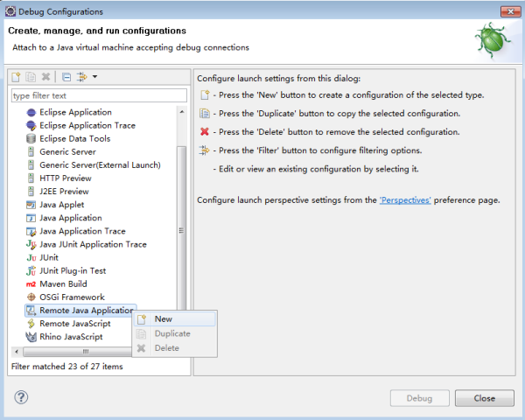Select the Eclipse Data Tools icon

pos(31,138)
